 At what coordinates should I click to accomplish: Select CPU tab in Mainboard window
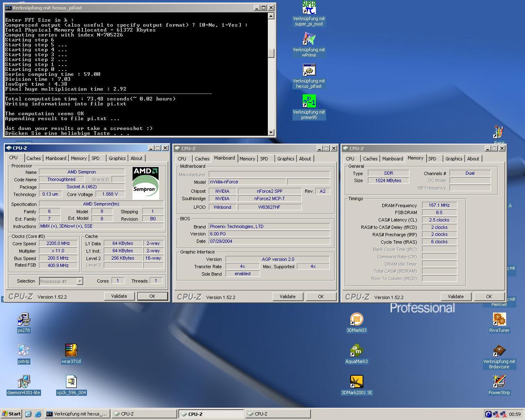tap(182, 159)
